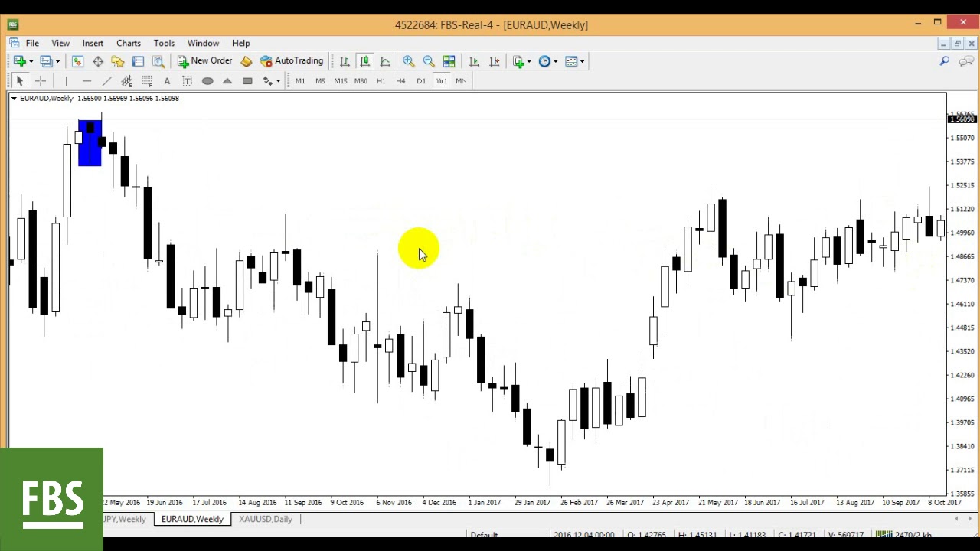Open the Charts menu
980x551 pixels.
click(129, 44)
